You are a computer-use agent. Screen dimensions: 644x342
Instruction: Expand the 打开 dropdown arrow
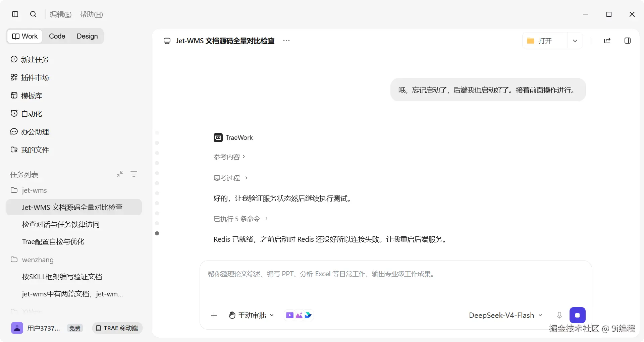coord(575,41)
